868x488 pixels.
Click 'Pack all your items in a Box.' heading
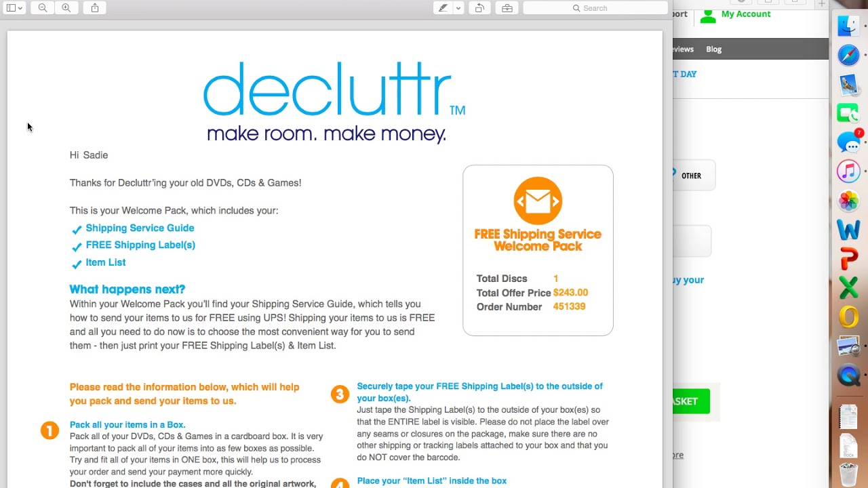[x=127, y=425]
